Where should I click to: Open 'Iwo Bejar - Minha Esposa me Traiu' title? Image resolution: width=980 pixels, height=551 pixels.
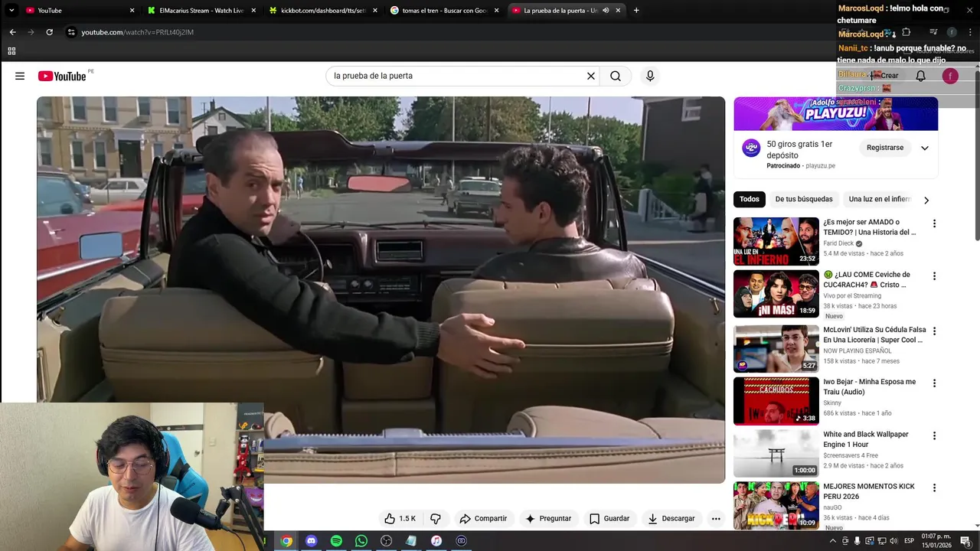[x=869, y=387]
